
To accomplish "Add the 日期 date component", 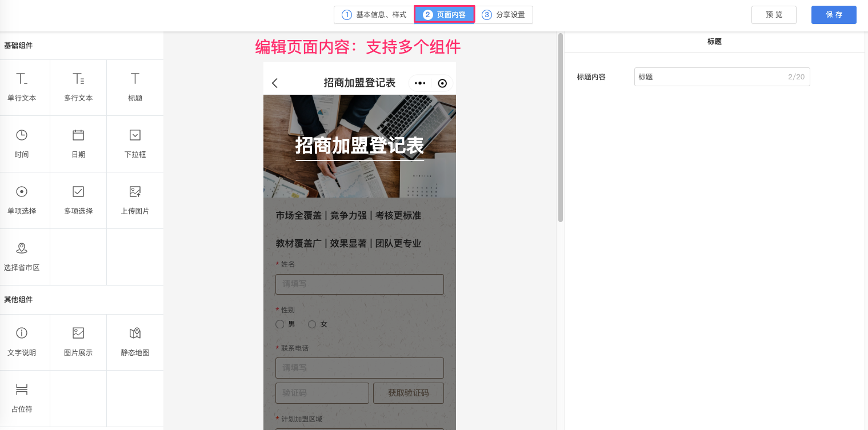I will (78, 144).
